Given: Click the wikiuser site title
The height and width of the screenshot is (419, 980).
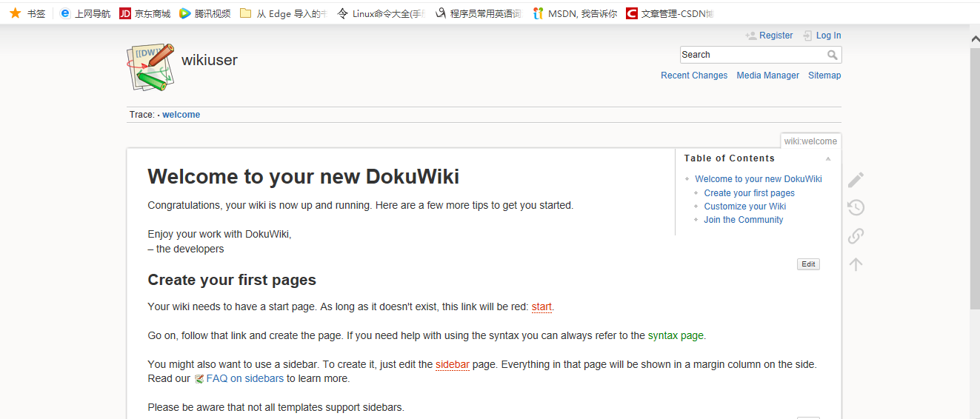Looking at the screenshot, I should pos(210,60).
